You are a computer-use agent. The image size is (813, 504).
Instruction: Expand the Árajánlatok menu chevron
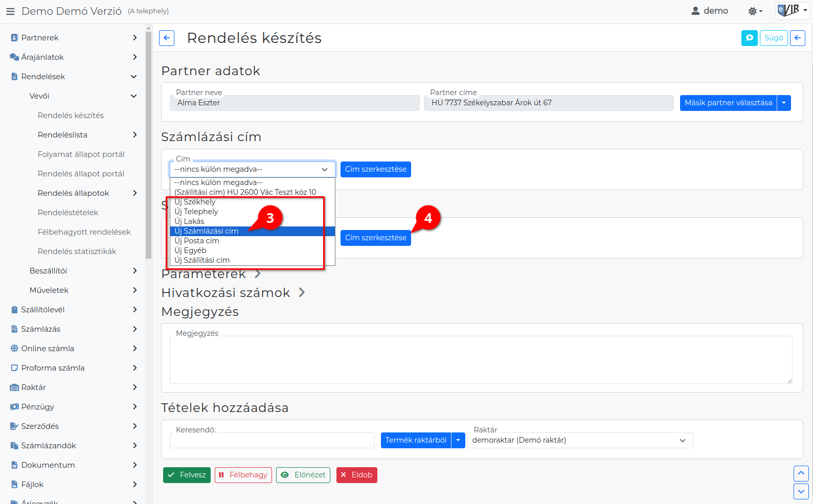(134, 57)
